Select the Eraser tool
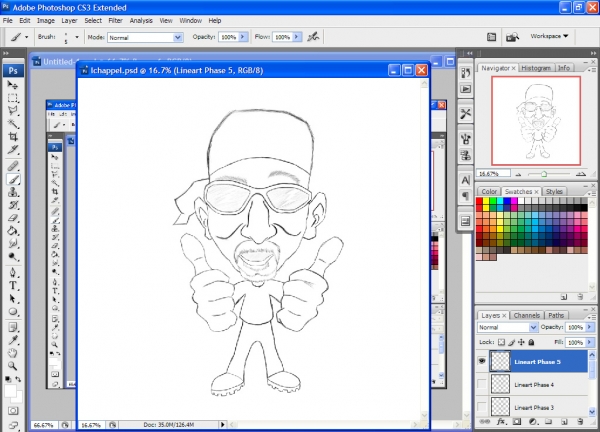The width and height of the screenshot is (600, 432). pyautogui.click(x=13, y=218)
